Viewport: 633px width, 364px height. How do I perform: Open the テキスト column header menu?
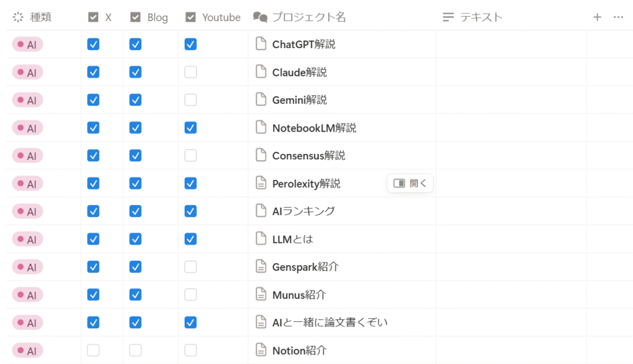pos(481,17)
